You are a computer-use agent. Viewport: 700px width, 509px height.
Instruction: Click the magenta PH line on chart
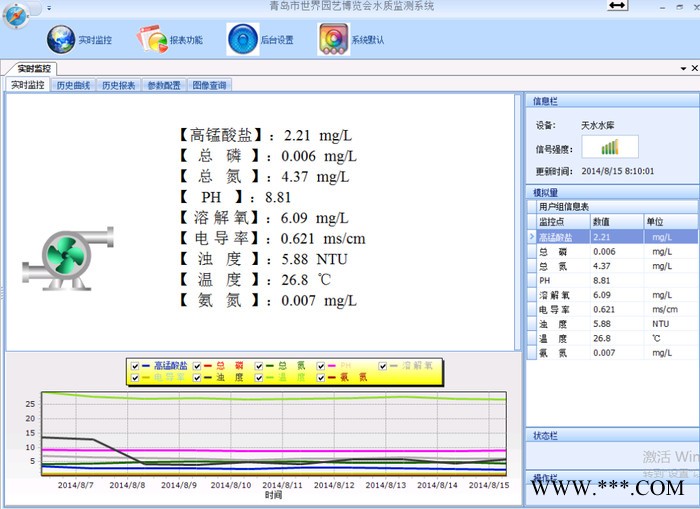274,451
